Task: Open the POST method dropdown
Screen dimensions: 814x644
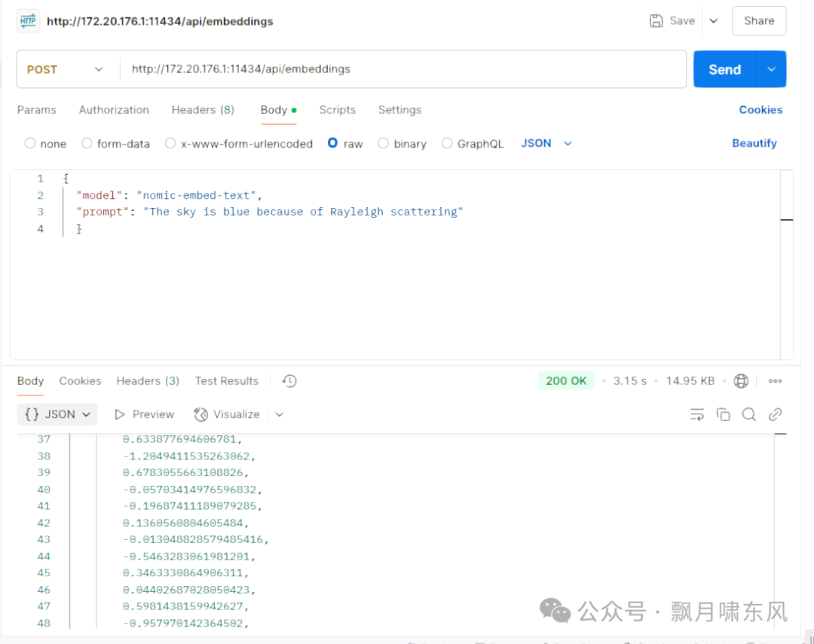Action: [x=65, y=69]
